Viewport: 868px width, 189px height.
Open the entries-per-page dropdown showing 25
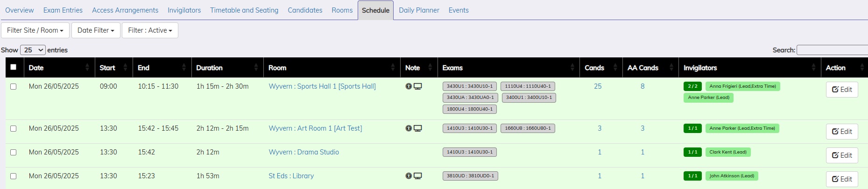[x=33, y=50]
